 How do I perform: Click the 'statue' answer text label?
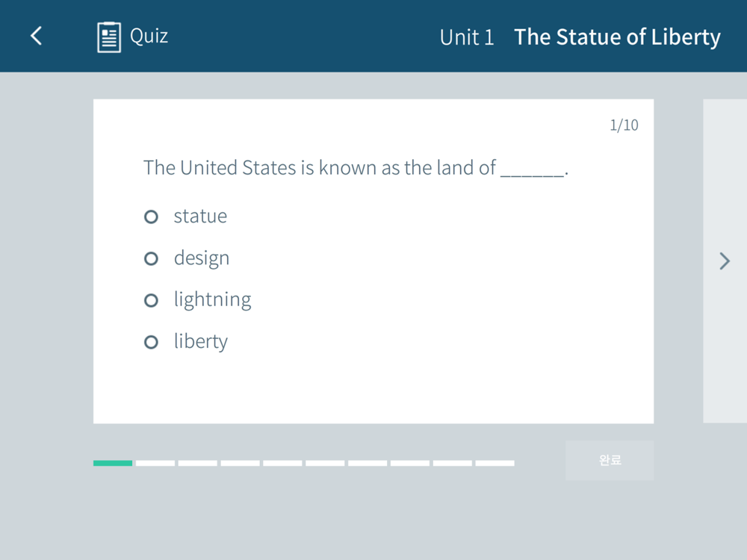(200, 217)
